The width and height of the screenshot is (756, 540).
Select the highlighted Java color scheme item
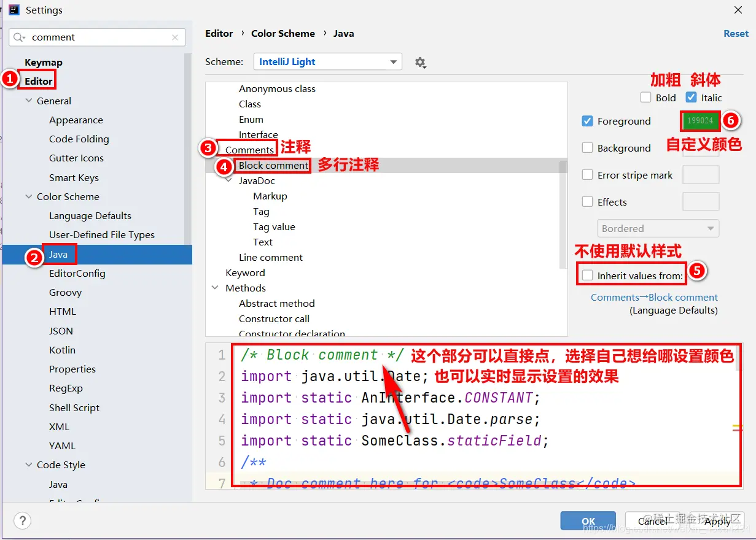(x=97, y=254)
